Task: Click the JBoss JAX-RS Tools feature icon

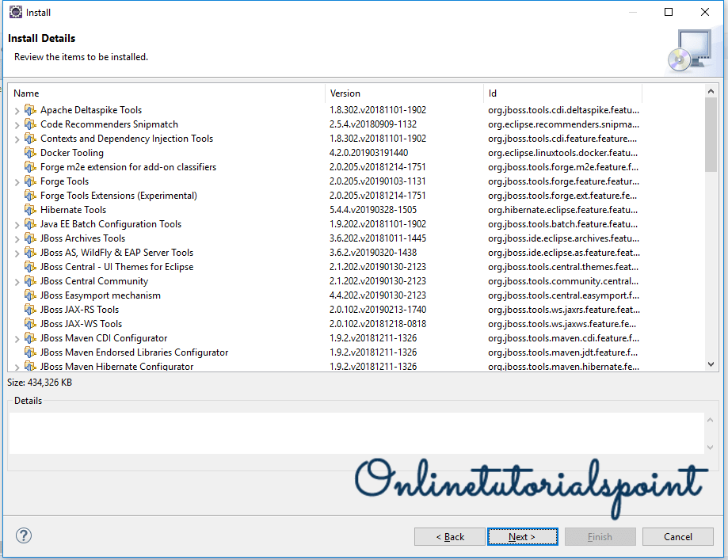Action: point(30,310)
